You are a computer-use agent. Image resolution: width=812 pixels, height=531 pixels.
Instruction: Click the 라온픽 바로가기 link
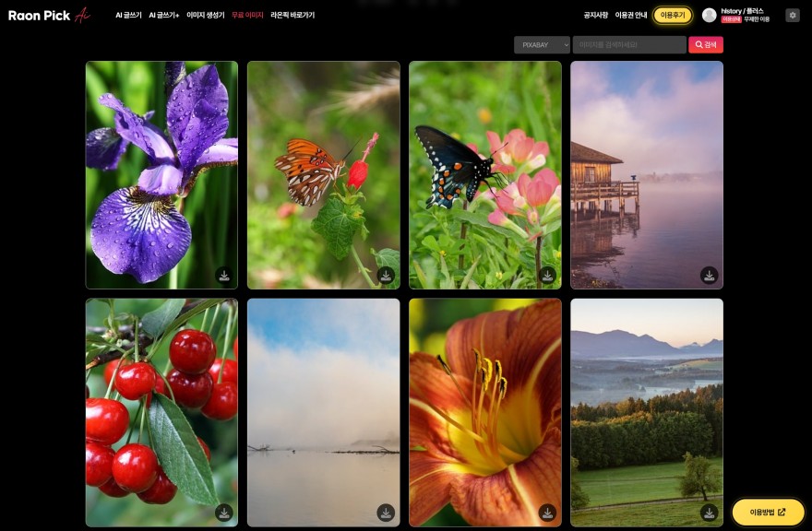(293, 16)
